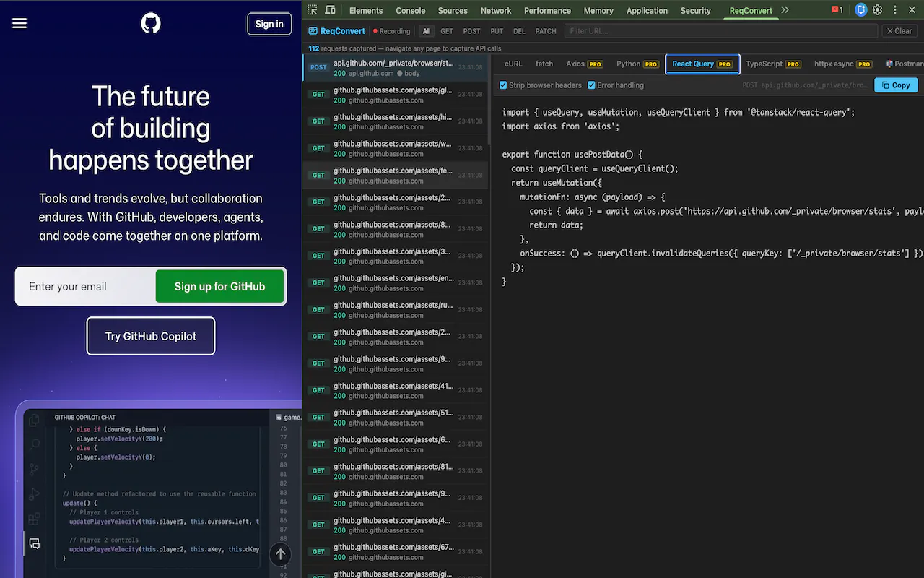Toggle the red Recording indicator

(x=392, y=31)
